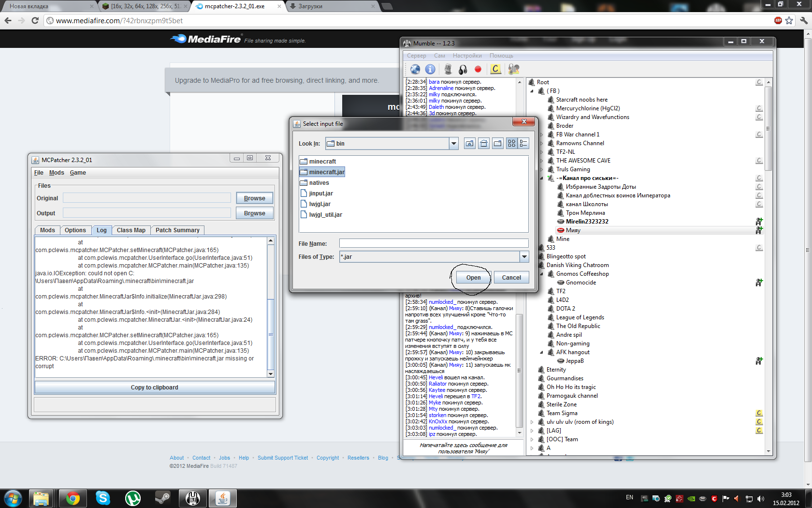This screenshot has width=812, height=508.
Task: Open Submit Support Ticket link
Action: coord(283,458)
